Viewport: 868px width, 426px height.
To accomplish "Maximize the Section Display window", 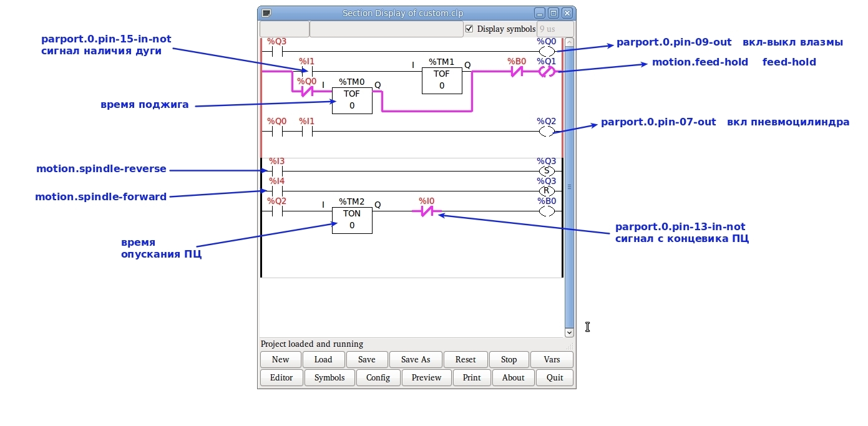I will coord(553,12).
